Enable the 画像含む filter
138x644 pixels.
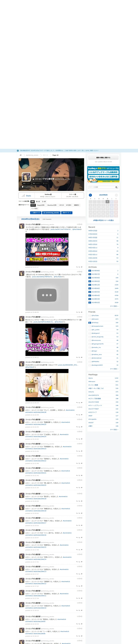pyautogui.click(x=77, y=205)
